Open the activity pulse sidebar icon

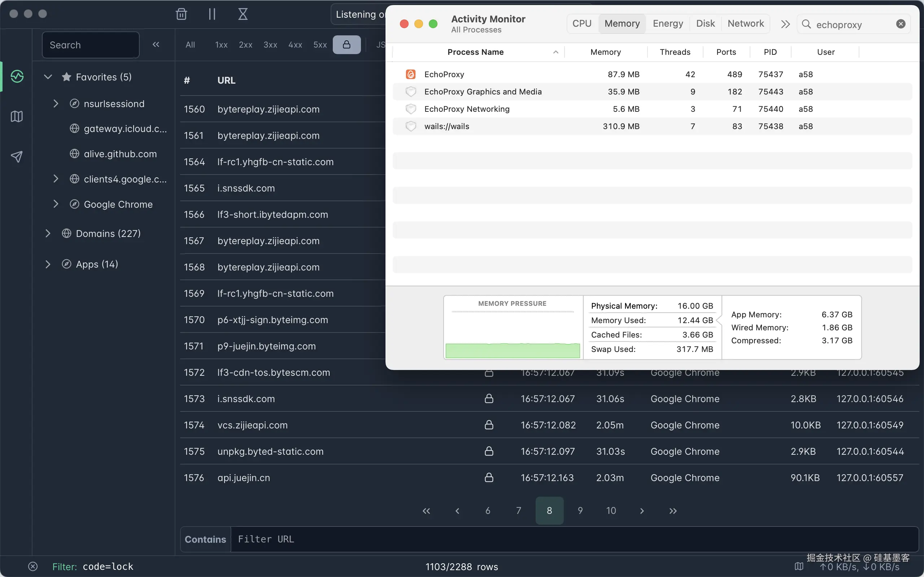tap(17, 77)
